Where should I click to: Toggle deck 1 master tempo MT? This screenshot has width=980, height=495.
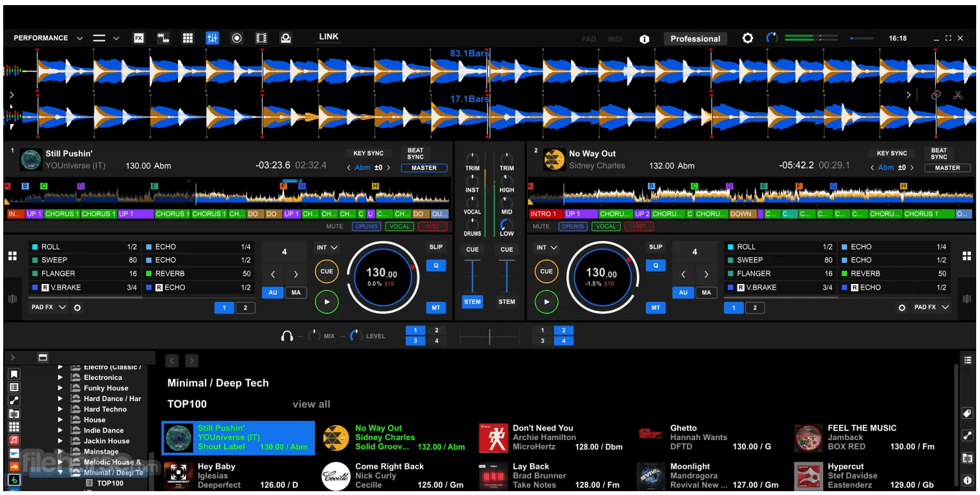[436, 308]
